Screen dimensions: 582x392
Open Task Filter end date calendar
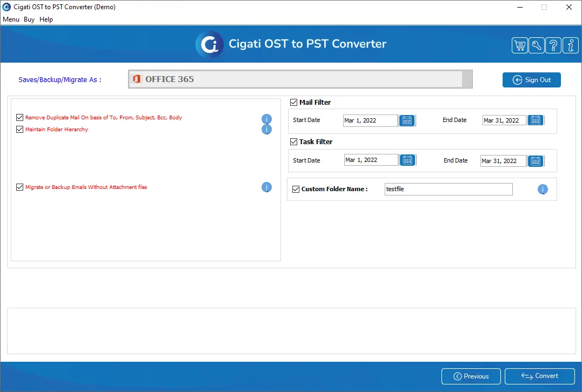536,161
